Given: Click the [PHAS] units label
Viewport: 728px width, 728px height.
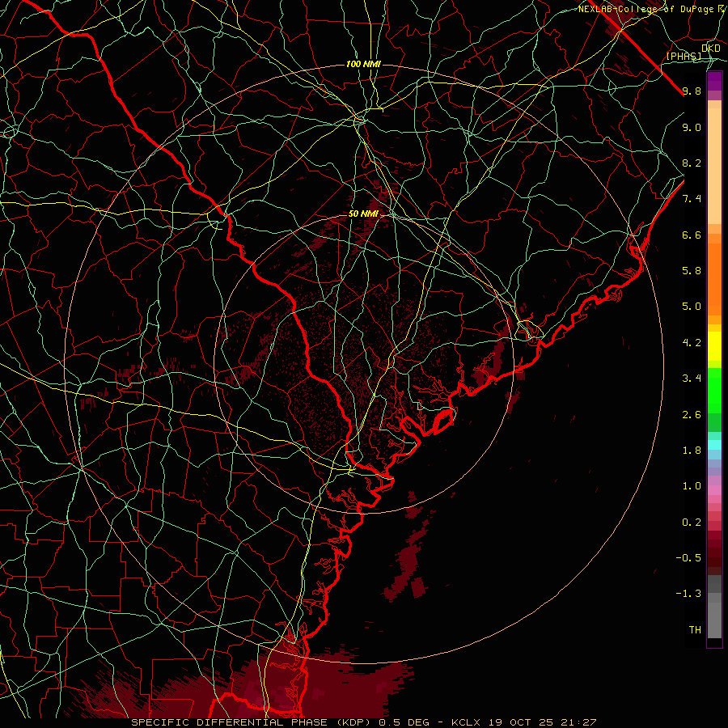Looking at the screenshot, I should pos(684,57).
